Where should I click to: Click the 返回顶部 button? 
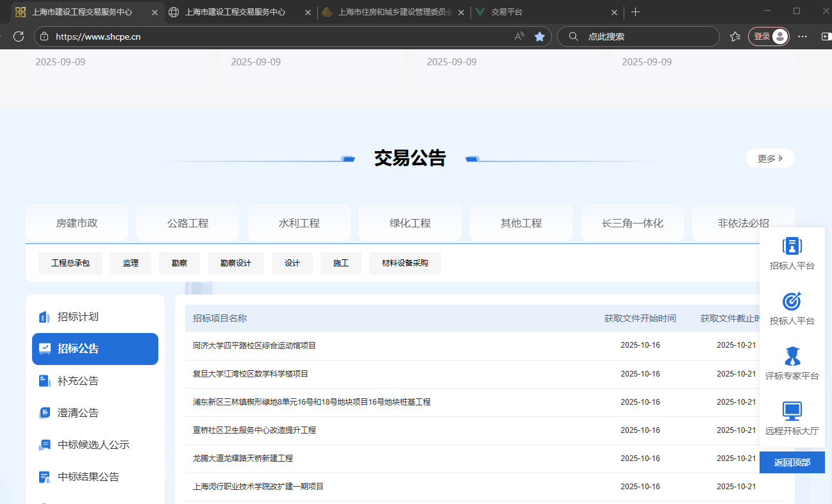[x=792, y=462]
